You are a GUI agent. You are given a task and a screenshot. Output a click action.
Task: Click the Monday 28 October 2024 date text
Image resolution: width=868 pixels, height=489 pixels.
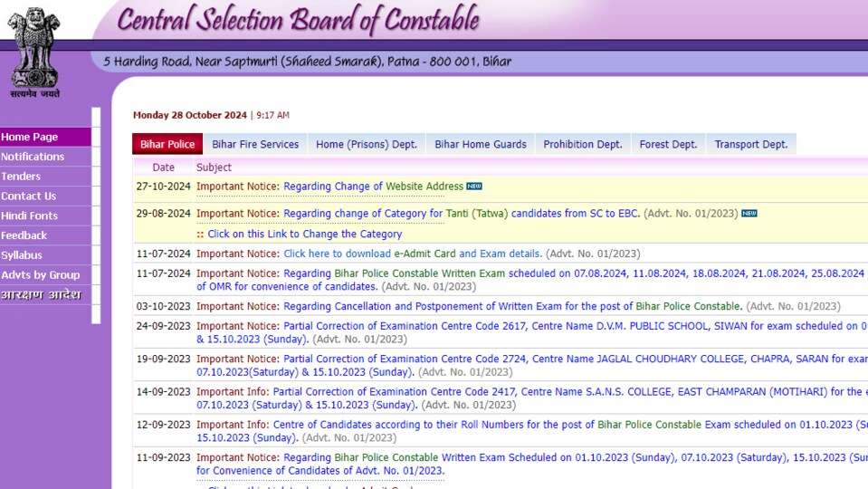coord(190,115)
